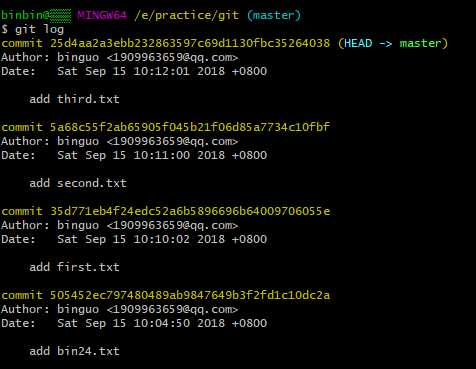Click the date line with 10:04:50

(134, 323)
